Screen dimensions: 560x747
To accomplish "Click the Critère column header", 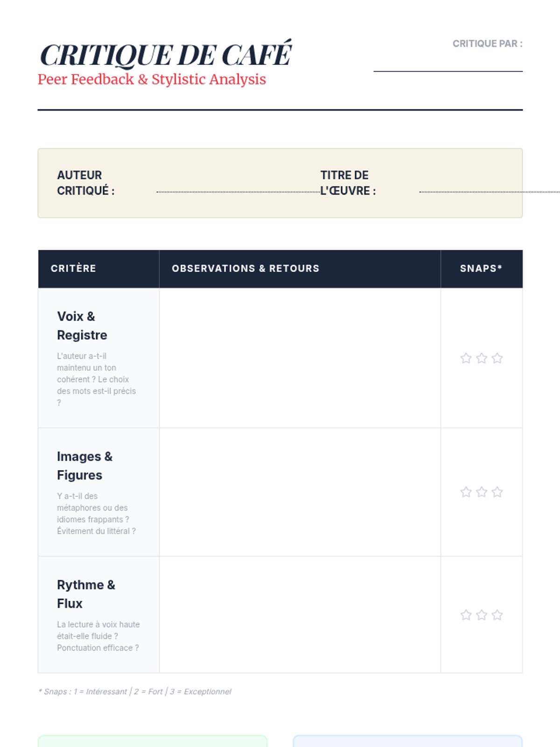I will click(x=73, y=268).
